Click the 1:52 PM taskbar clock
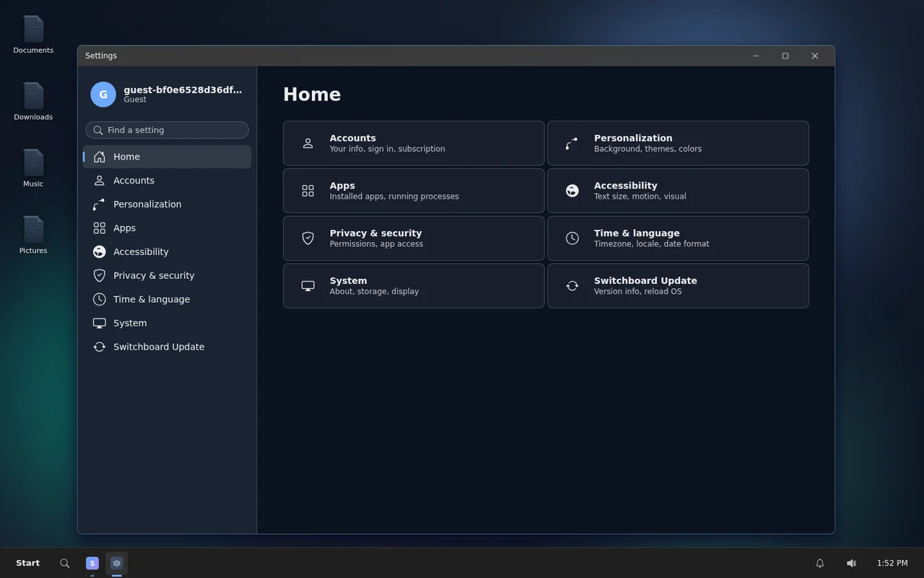Image resolution: width=924 pixels, height=578 pixels. [x=892, y=564]
